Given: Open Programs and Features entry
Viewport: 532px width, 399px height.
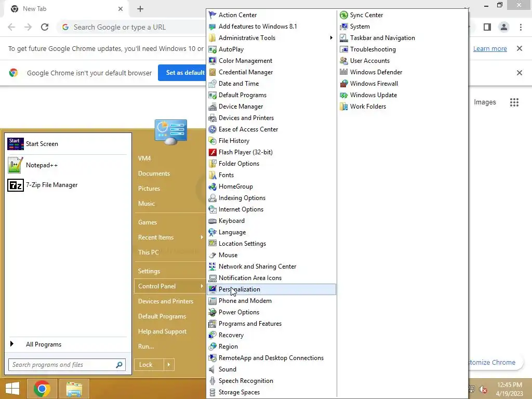Looking at the screenshot, I should click(x=271, y=324).
